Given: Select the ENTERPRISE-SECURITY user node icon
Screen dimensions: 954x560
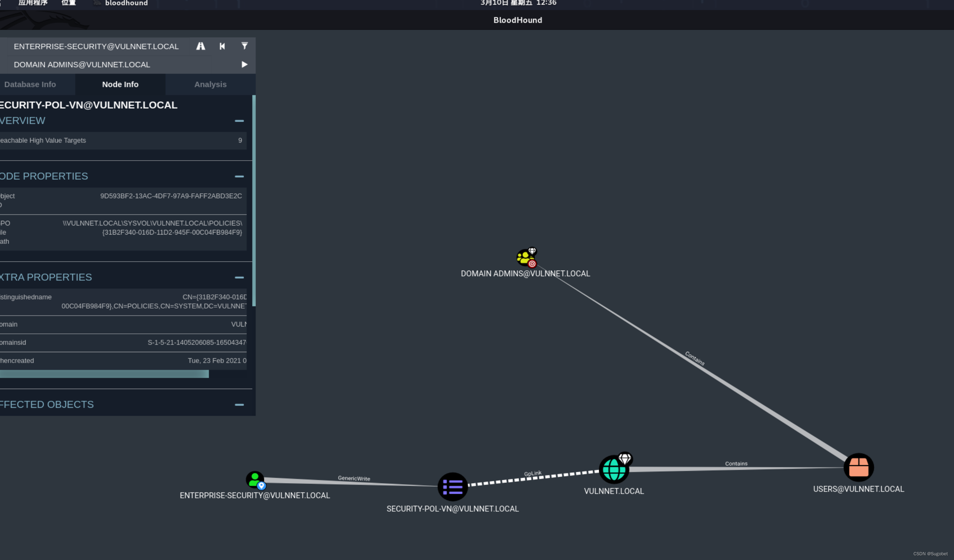Looking at the screenshot, I should click(255, 480).
